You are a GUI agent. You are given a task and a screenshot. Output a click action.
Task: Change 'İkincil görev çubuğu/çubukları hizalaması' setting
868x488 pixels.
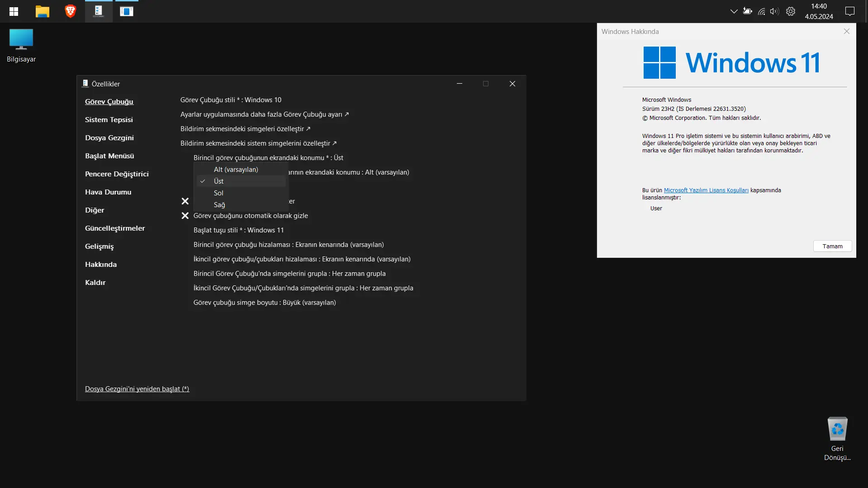click(x=302, y=259)
